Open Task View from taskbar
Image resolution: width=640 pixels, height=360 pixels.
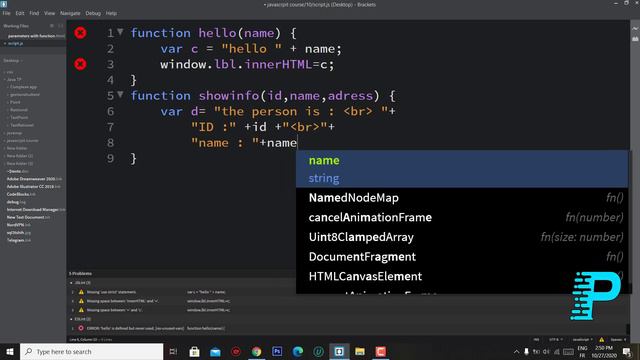coord(173,351)
